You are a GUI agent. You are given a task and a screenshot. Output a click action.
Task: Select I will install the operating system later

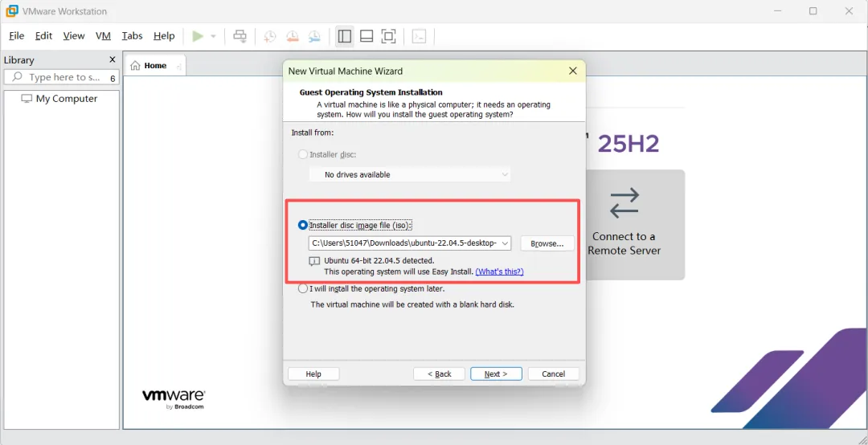(303, 288)
